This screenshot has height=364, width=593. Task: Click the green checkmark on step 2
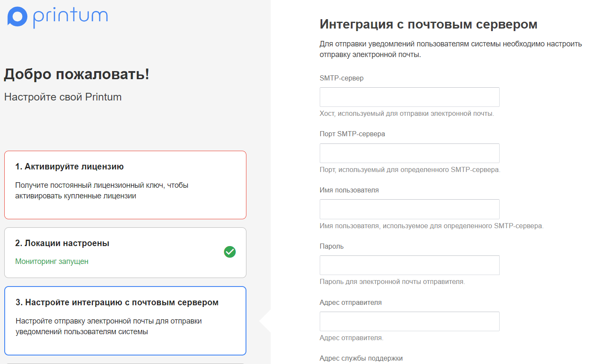pos(230,252)
